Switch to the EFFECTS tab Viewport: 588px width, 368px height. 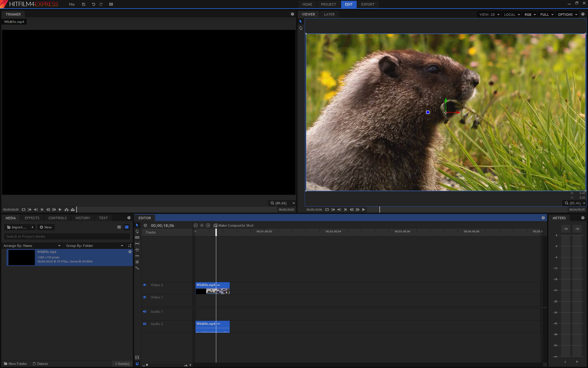coord(32,218)
